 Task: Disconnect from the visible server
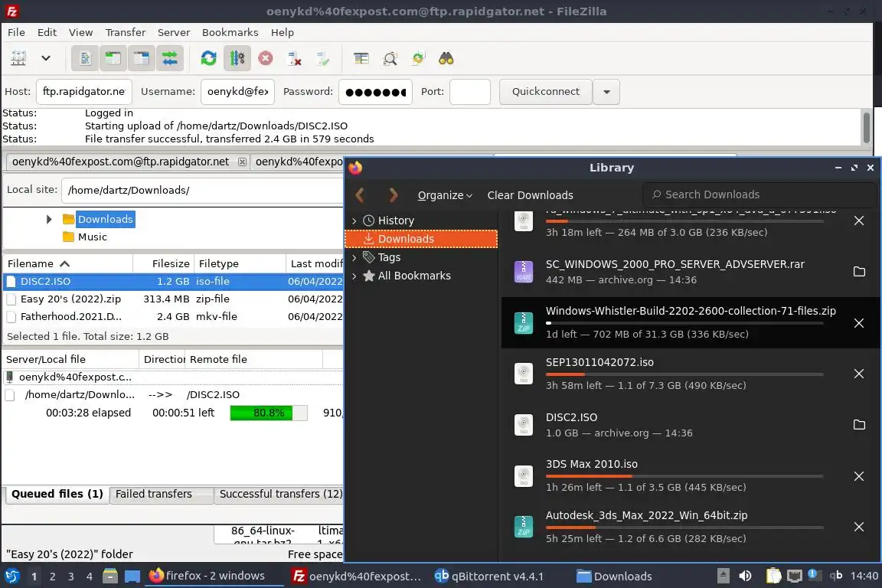(294, 58)
